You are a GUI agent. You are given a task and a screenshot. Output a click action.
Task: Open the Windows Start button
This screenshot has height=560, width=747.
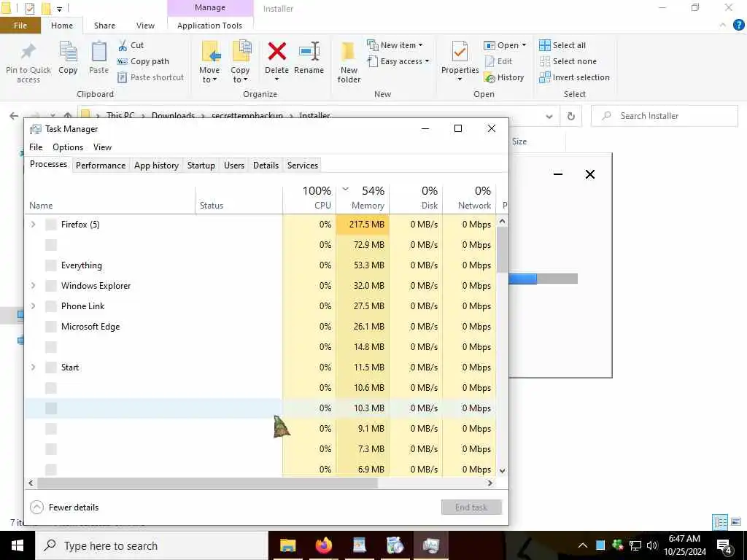coord(18,545)
